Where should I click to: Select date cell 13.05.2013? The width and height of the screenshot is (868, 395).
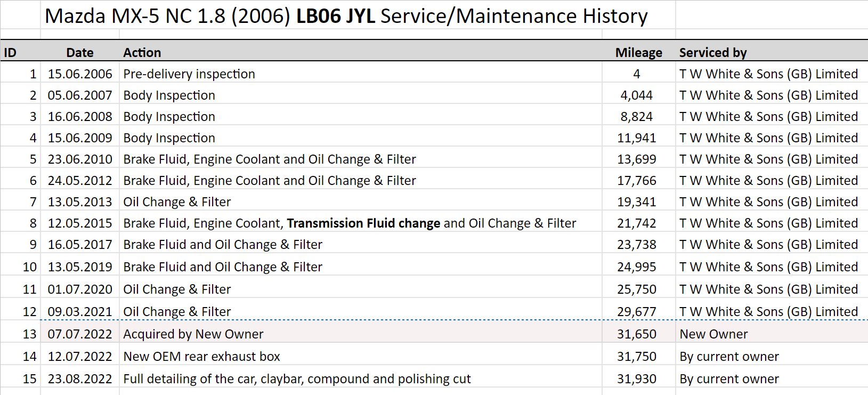click(80, 201)
